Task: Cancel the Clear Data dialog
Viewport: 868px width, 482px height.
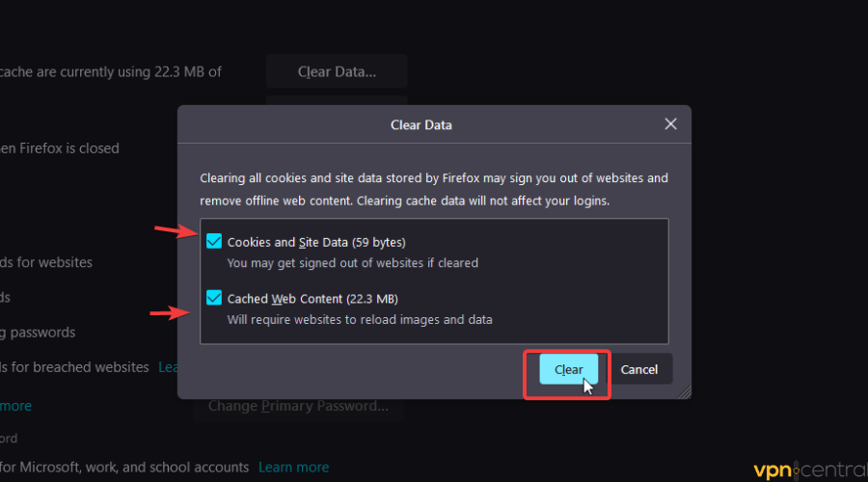Action: (638, 369)
